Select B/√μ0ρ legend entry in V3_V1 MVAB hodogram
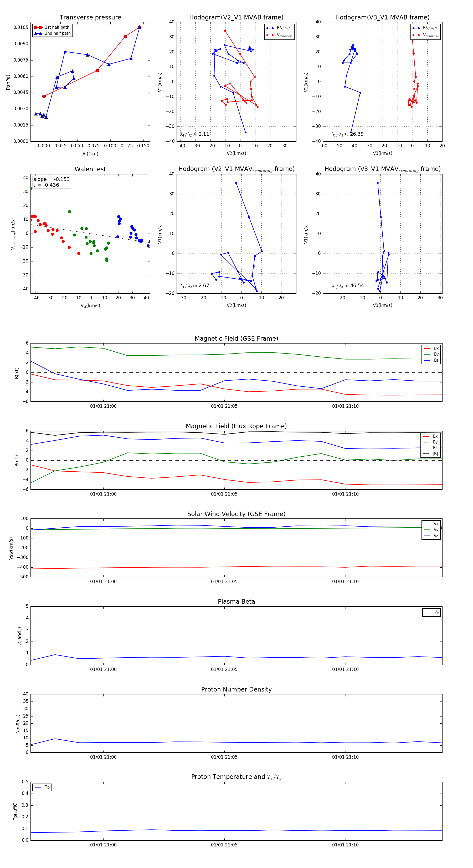Screen dimensions: 473x868 coord(425,28)
